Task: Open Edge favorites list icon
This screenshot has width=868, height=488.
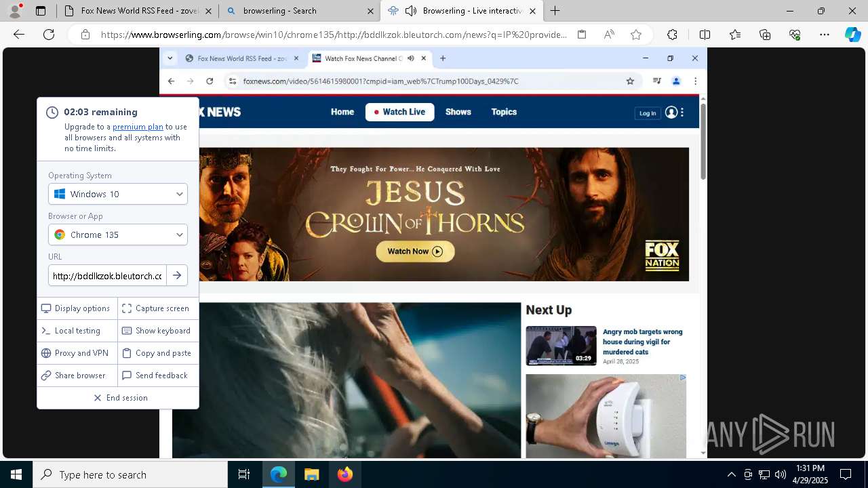Action: click(735, 35)
